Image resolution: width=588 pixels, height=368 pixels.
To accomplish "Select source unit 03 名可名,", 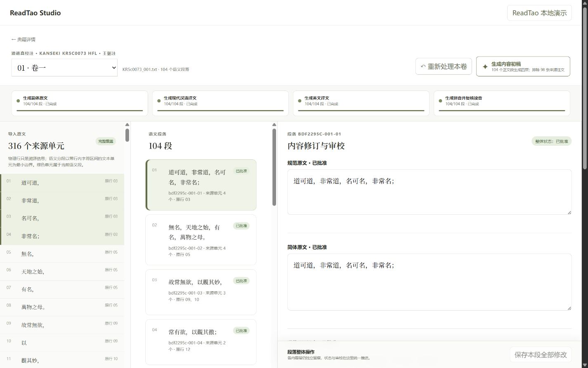I will point(62,218).
